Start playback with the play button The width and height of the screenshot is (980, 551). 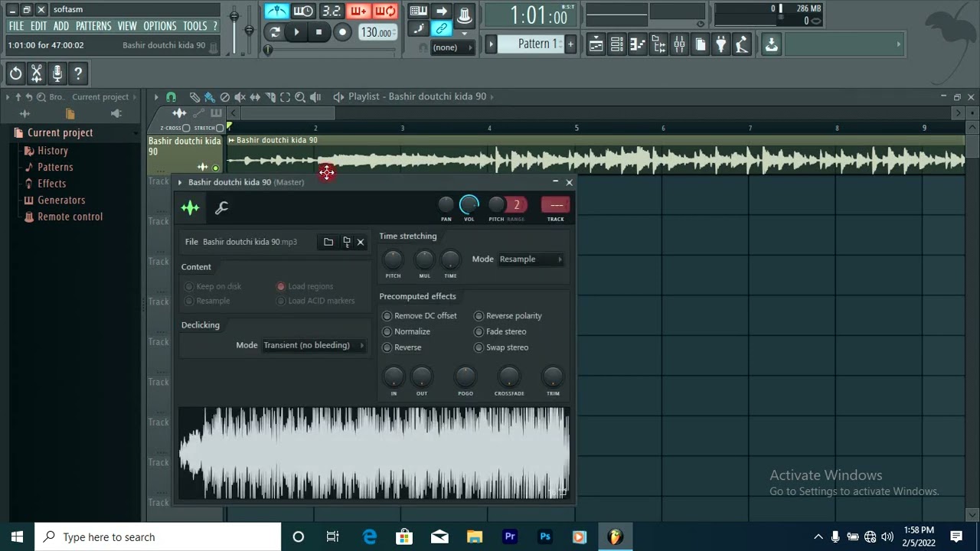297,32
